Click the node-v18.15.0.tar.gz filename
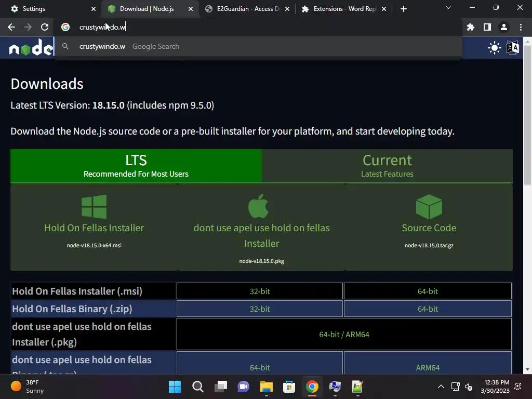This screenshot has width=532, height=399. (x=429, y=245)
